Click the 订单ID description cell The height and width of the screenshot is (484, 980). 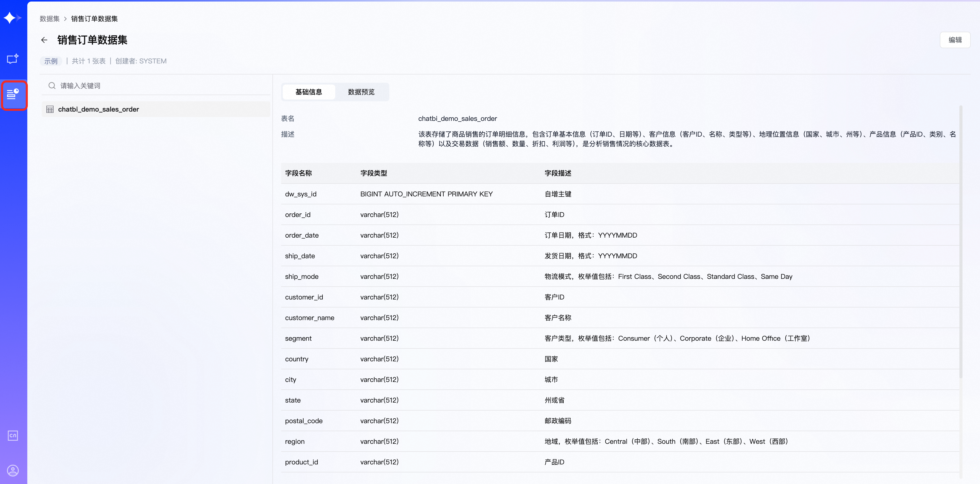(x=554, y=215)
